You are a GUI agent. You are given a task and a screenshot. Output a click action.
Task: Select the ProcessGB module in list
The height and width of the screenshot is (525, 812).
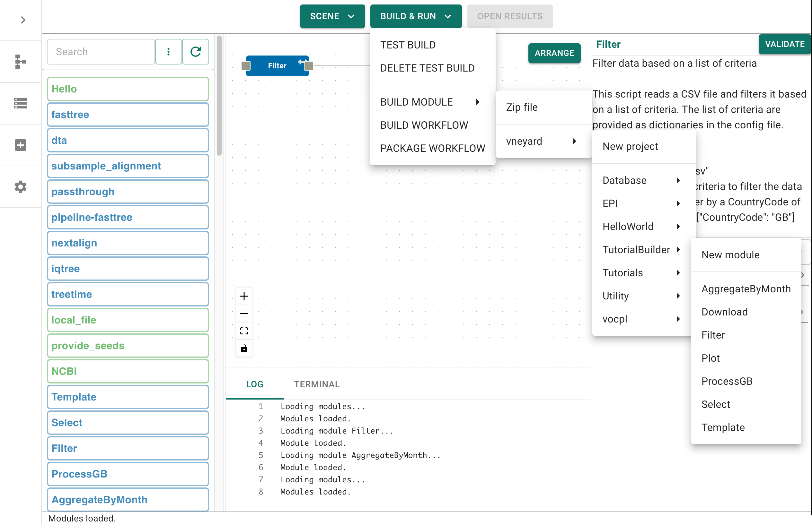[128, 474]
